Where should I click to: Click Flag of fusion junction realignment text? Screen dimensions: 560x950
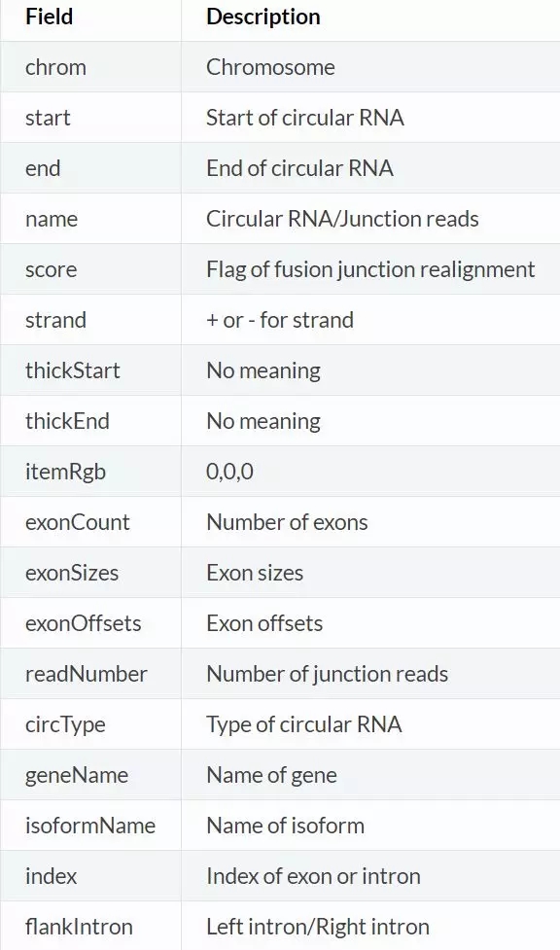coord(371,269)
